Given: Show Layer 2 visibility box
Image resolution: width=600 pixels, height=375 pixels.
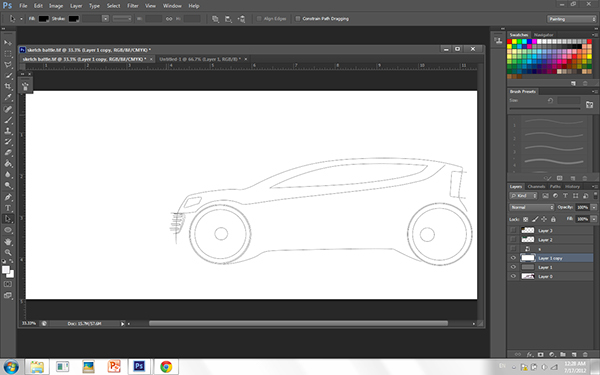Looking at the screenshot, I should 513,240.
